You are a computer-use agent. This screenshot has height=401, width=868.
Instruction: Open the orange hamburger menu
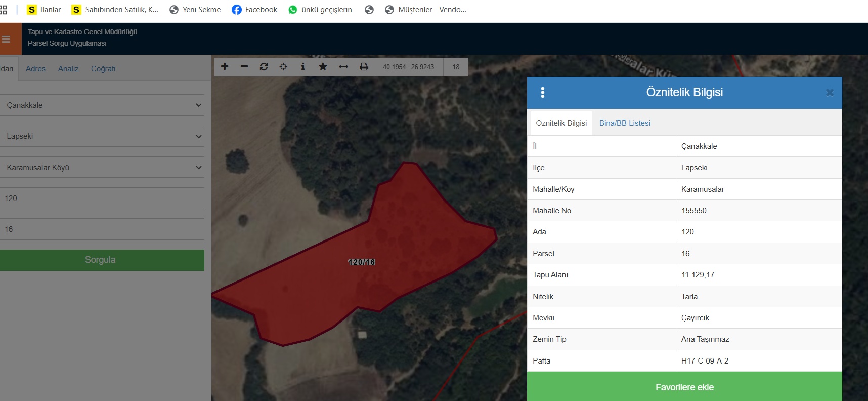point(6,39)
